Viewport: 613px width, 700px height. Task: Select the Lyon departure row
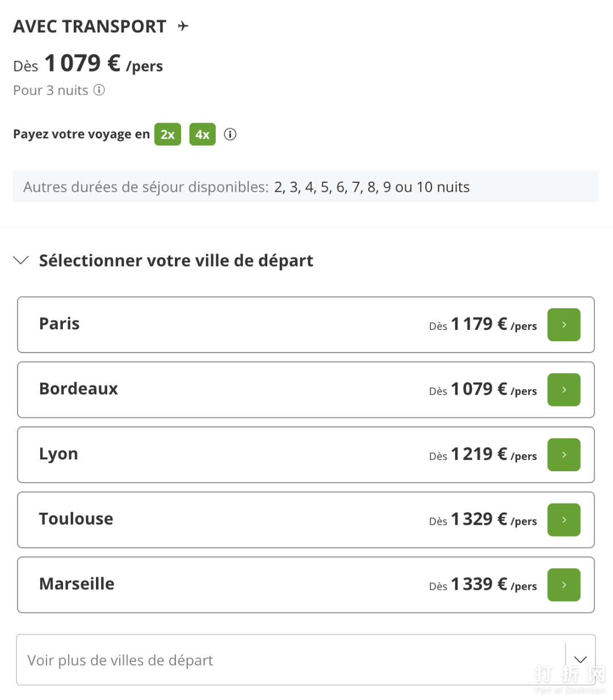tap(227, 455)
